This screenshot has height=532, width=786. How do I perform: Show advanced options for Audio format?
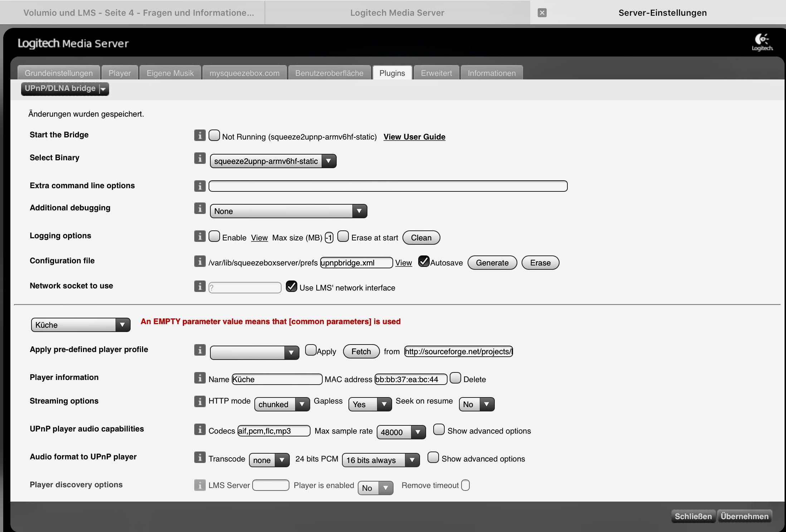click(x=433, y=457)
